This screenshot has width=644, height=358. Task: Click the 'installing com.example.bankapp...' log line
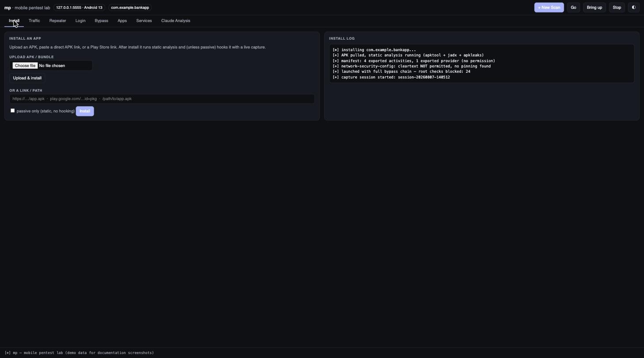[x=374, y=50]
